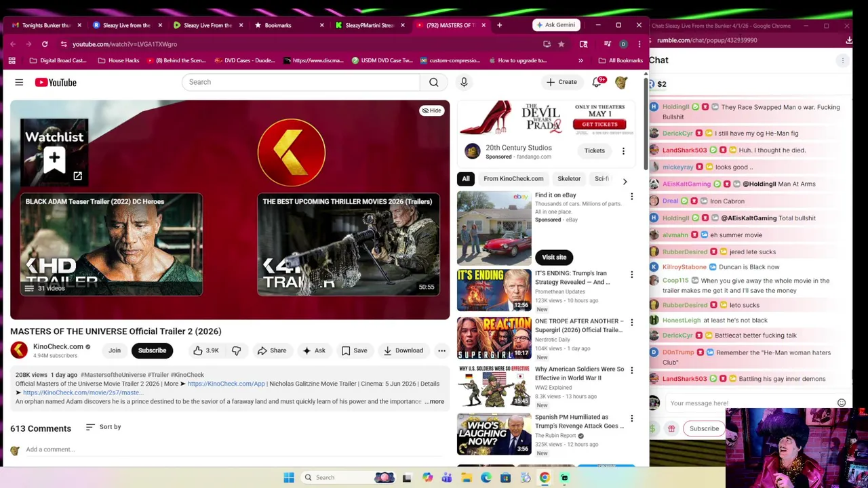Reload the YouTube page
Viewport: 868px width, 488px height.
(45, 44)
